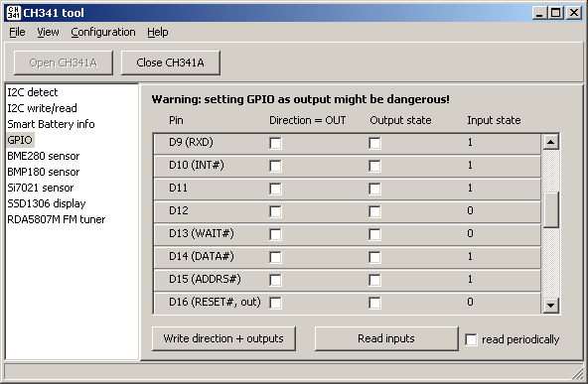This screenshot has width=588, height=384.
Task: Click the window resize grip corner
Action: point(579,373)
